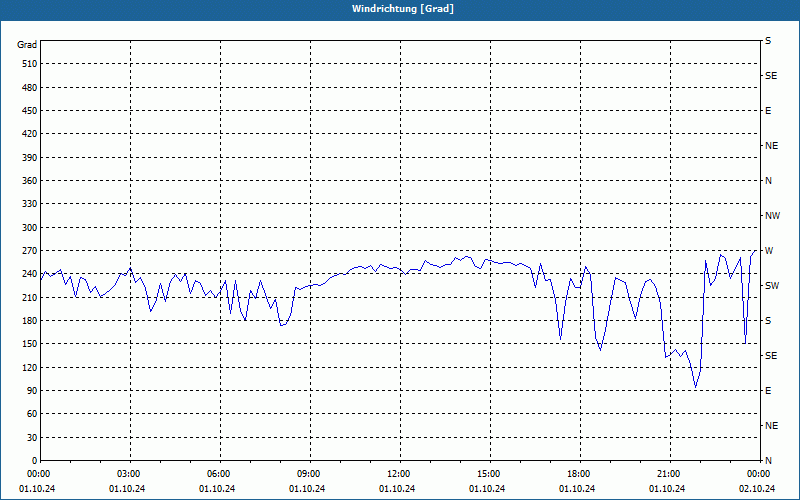The height and width of the screenshot is (500, 800).
Task: Pick the 420 y-axis tick label
Action: 30,134
